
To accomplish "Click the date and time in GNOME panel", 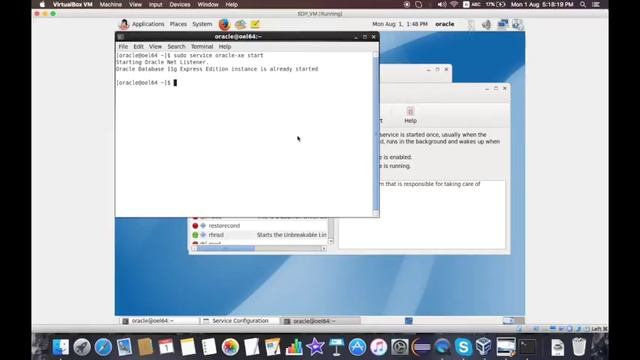I will click(x=400, y=24).
